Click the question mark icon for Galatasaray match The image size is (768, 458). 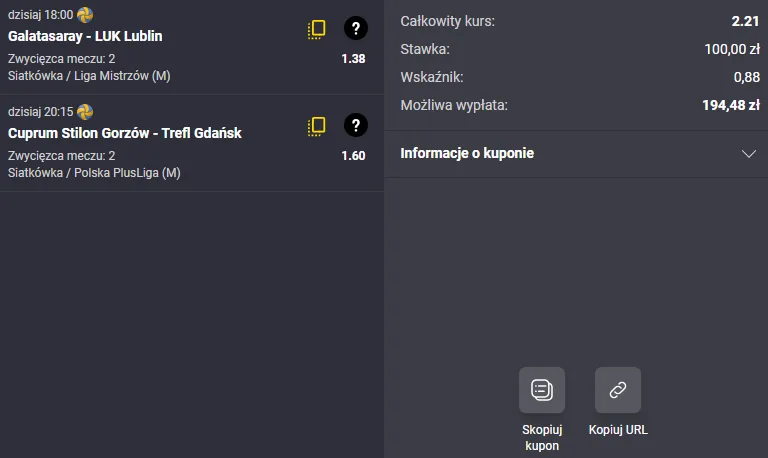(355, 29)
